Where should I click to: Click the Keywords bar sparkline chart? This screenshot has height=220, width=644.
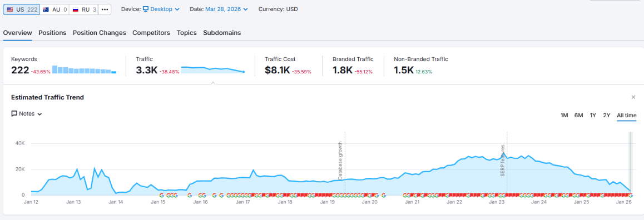85,70
